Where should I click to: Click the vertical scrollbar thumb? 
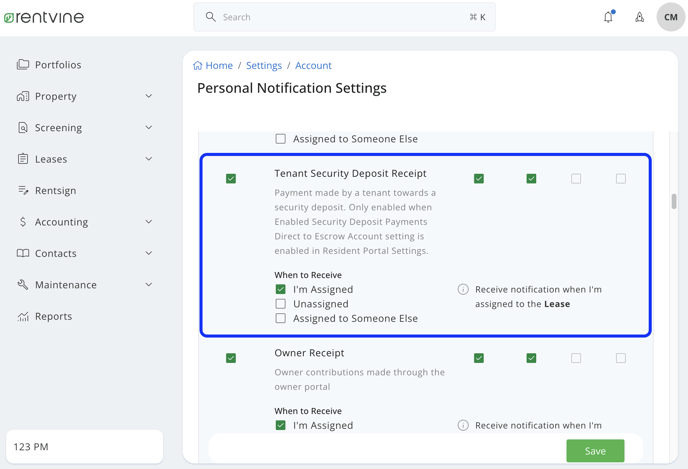(x=674, y=201)
